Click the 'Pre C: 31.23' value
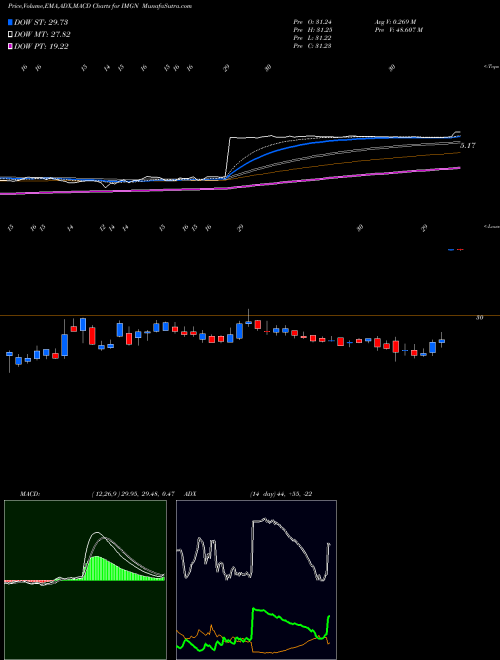Image resolution: width=500 pixels, height=660 pixels. tap(312, 46)
